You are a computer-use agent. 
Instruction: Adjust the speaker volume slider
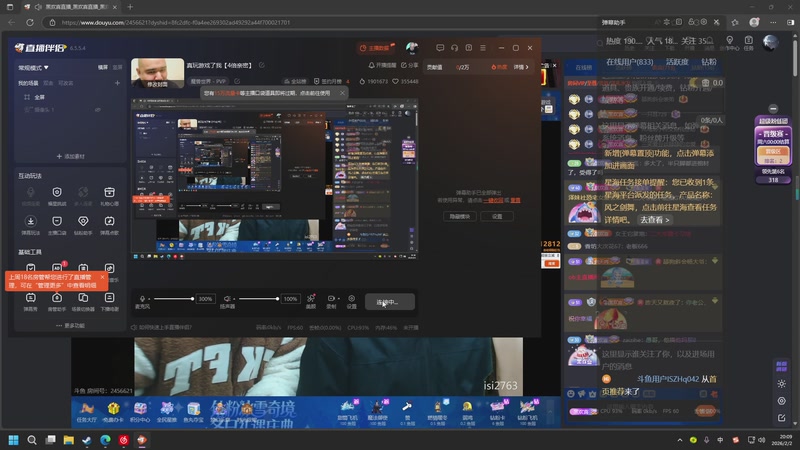point(258,299)
